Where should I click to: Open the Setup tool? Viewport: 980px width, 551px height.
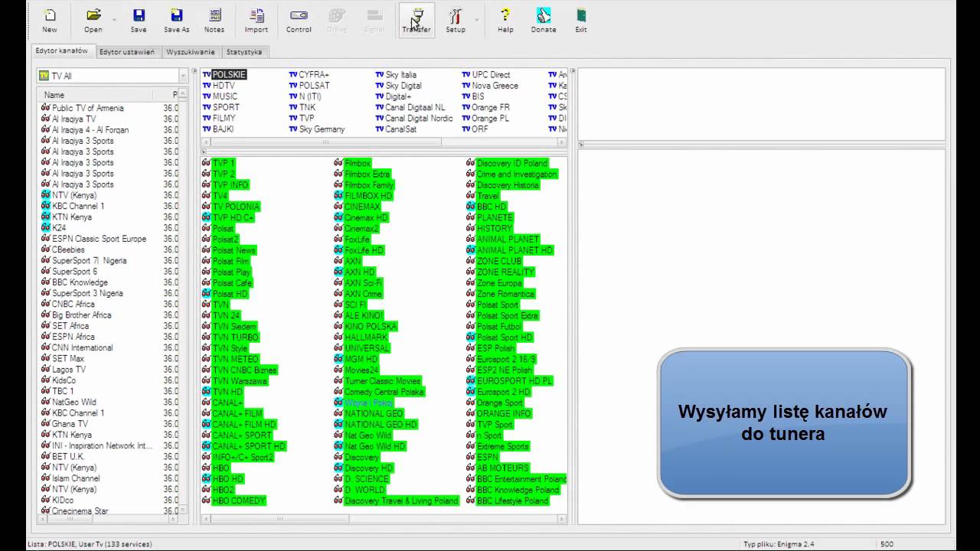(456, 21)
